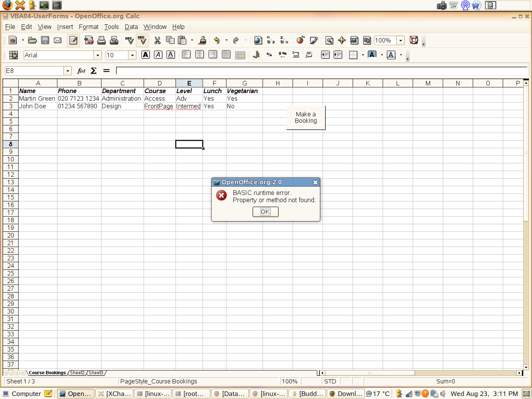Open the Font Name dropdown
The width and height of the screenshot is (532, 399).
(98, 55)
